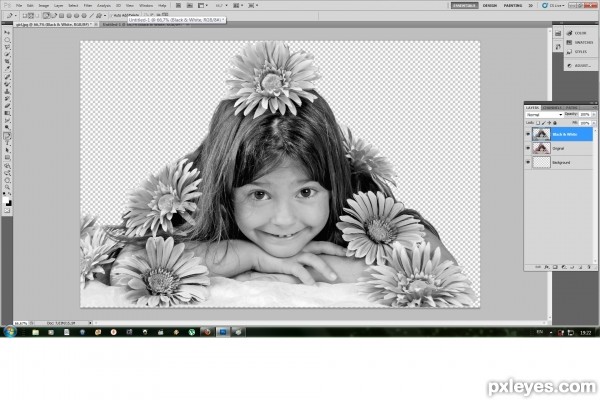Screen dimensions: 600x400
Task: Select the Design workspace
Action: [x=490, y=5]
